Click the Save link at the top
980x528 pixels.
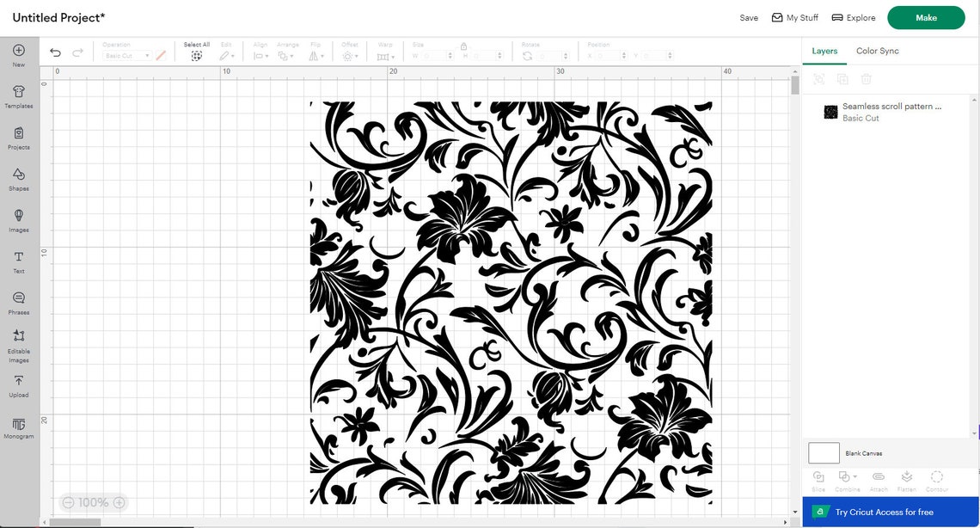coord(748,17)
